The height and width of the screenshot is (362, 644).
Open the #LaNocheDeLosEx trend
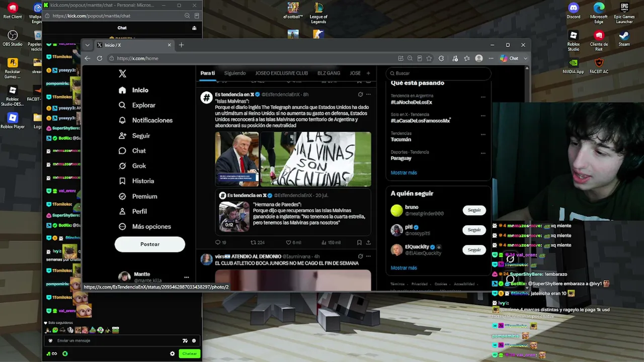412,102
